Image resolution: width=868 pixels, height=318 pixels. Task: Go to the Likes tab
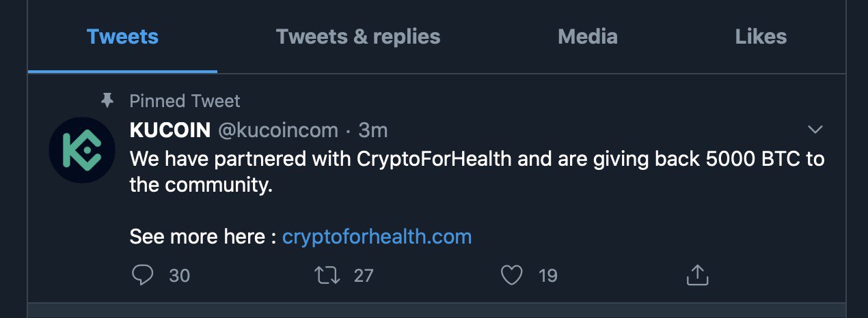tap(761, 36)
